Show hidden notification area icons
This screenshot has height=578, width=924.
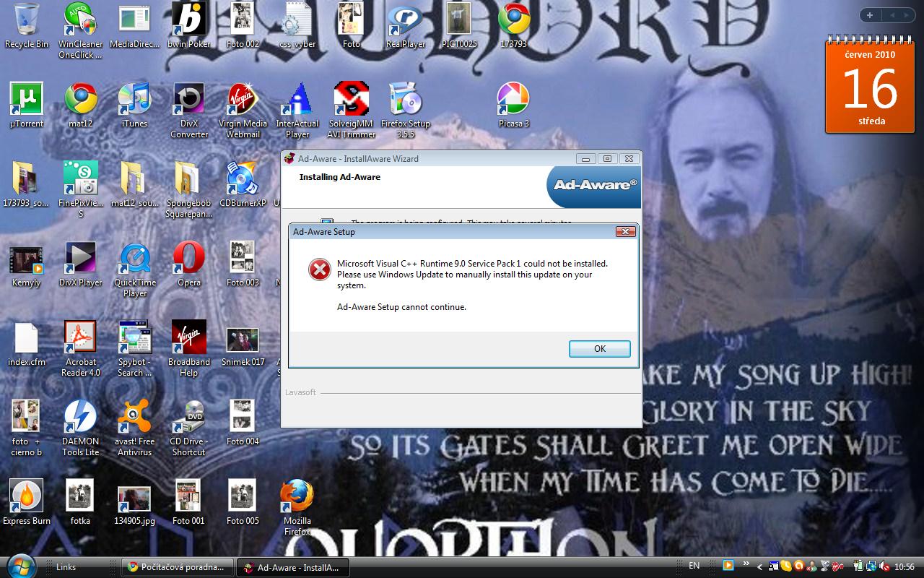tap(759, 566)
